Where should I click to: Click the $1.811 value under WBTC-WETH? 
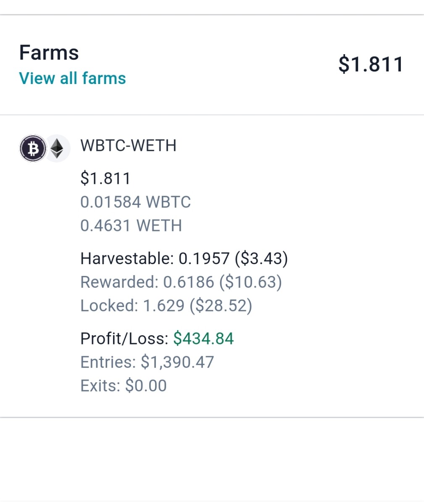[x=105, y=178]
